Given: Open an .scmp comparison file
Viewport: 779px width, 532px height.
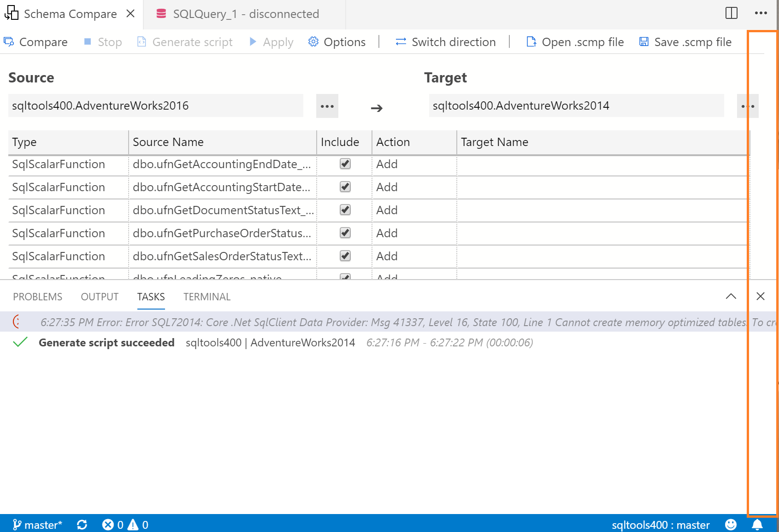Looking at the screenshot, I should tap(574, 42).
